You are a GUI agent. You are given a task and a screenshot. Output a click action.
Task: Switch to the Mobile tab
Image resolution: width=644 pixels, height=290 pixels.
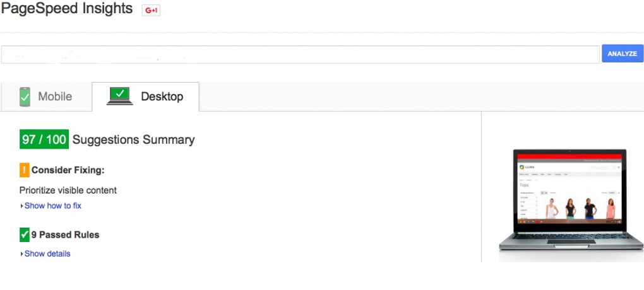(46, 96)
